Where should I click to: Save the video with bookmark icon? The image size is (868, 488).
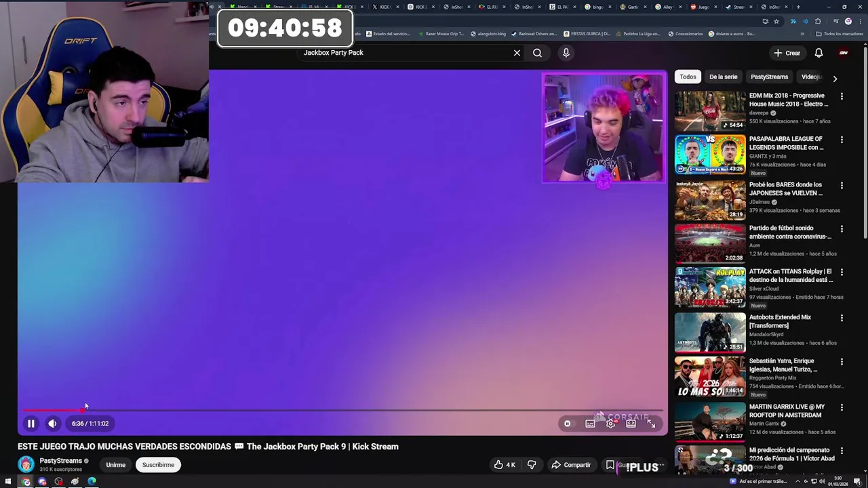(x=610, y=465)
